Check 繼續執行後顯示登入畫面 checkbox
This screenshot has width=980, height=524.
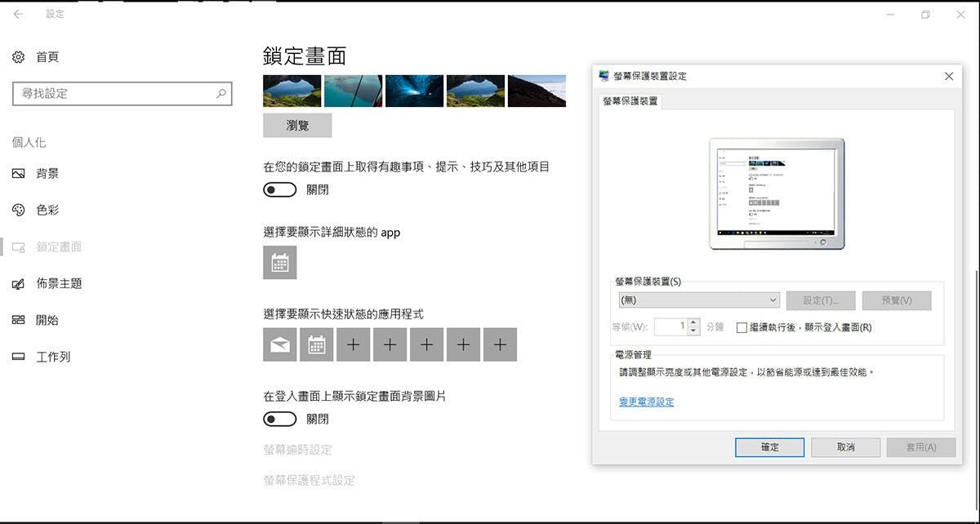[x=742, y=327]
